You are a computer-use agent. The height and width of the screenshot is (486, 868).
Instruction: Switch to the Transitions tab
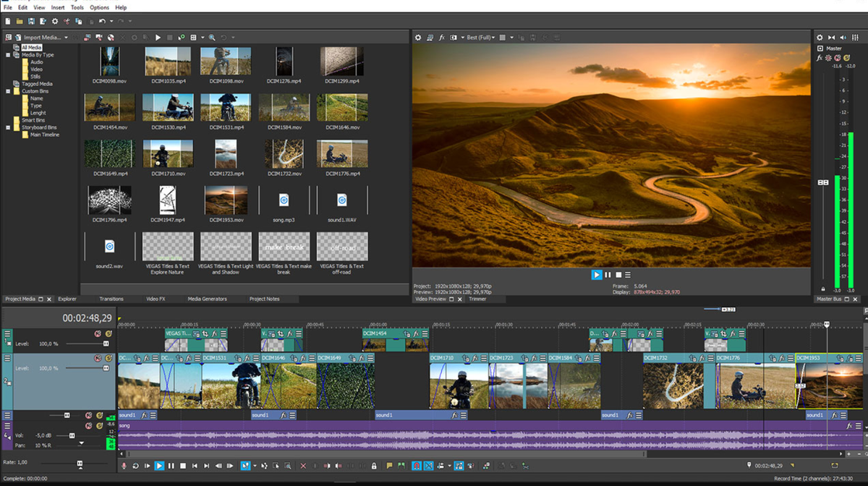[x=111, y=299]
